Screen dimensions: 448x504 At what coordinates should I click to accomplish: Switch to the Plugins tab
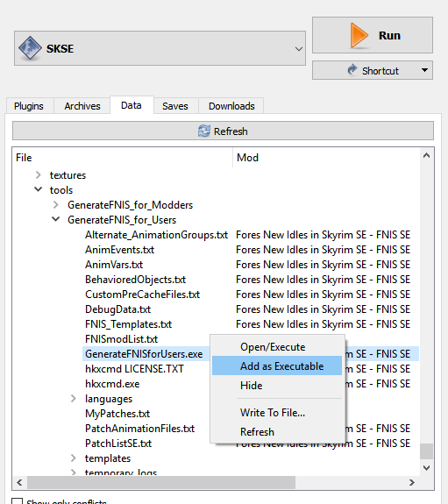coord(29,106)
